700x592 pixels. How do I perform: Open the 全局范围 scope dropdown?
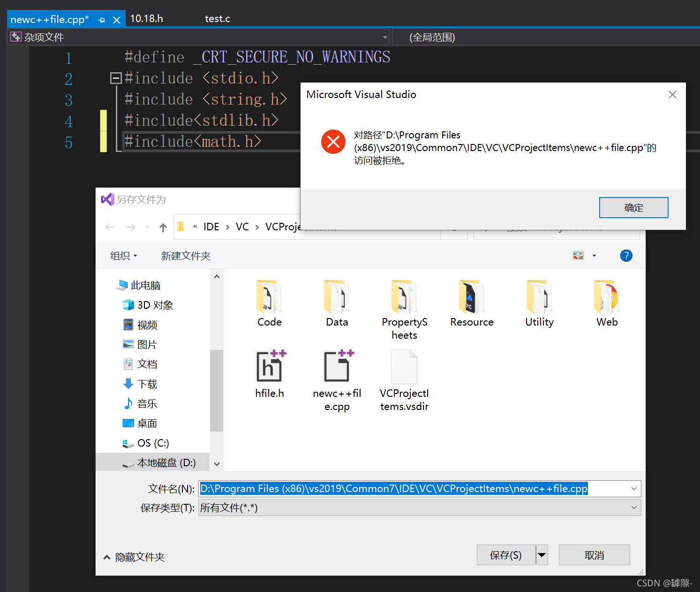coord(546,37)
